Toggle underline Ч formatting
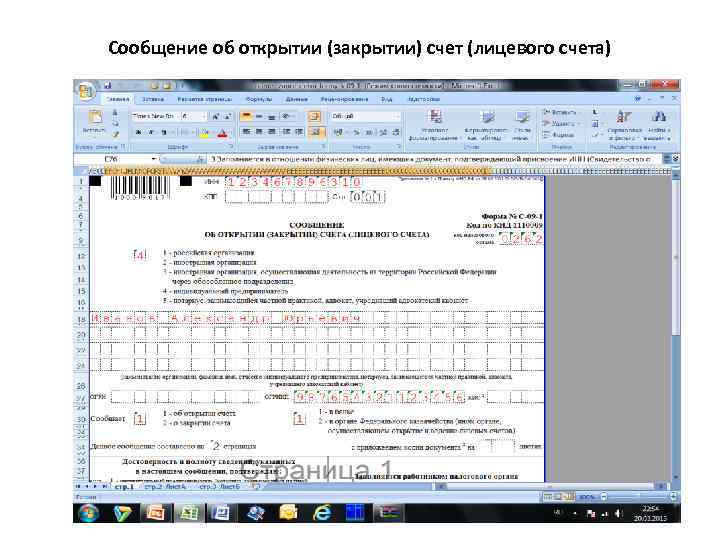The width and height of the screenshot is (720, 540). point(163,132)
